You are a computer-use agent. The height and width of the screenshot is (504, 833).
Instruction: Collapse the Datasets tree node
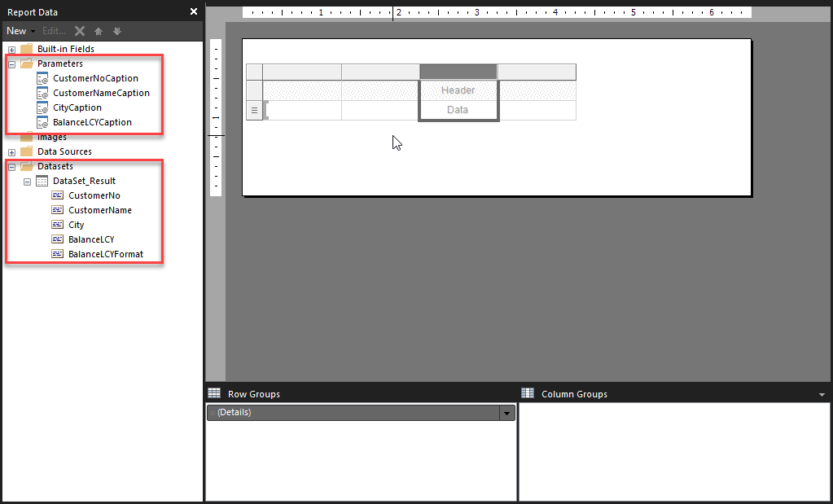(x=11, y=165)
